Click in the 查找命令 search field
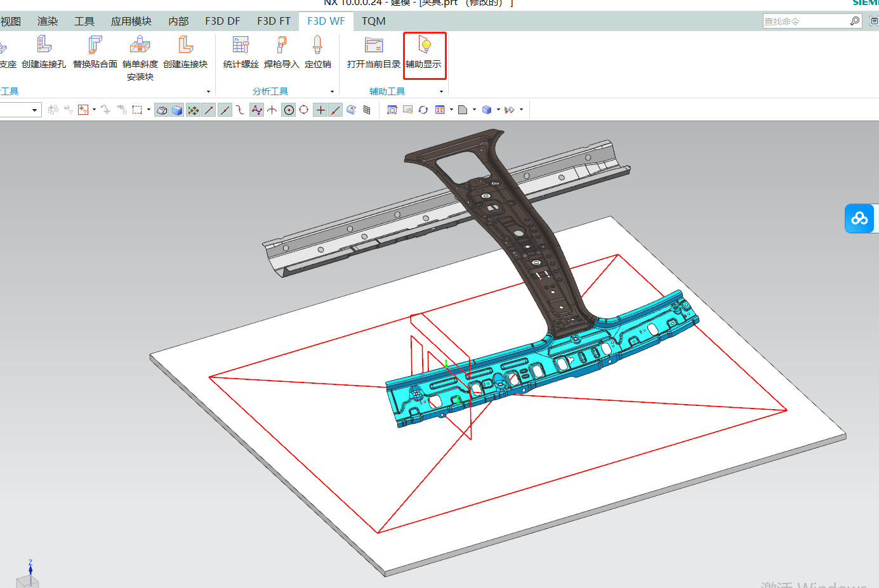Viewport: 879px width, 588px height. [806, 21]
